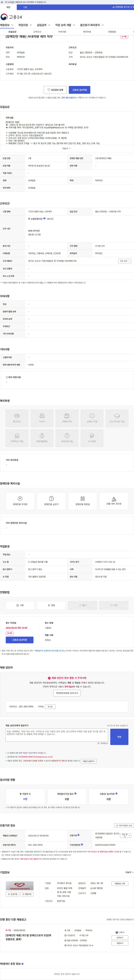Screen dimensions: 134x980
Task: Select the 기숙사 welfare icon
Action: pos(42,418)
